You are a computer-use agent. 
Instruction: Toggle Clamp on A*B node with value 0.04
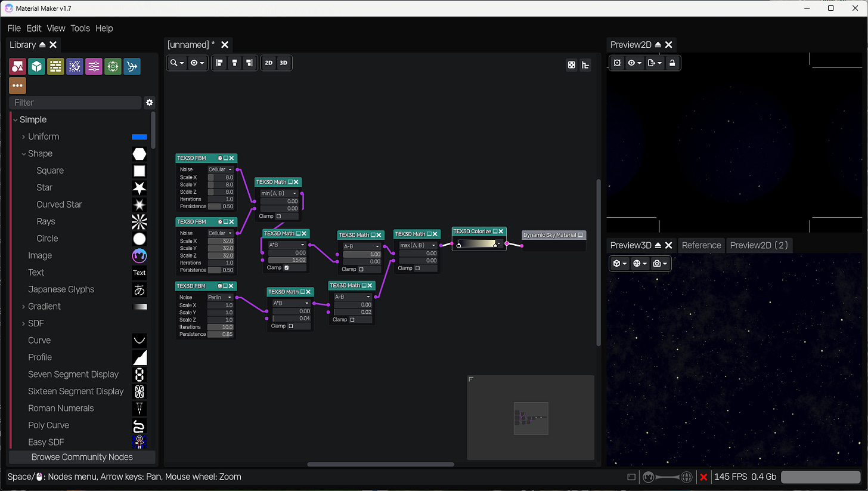291,326
